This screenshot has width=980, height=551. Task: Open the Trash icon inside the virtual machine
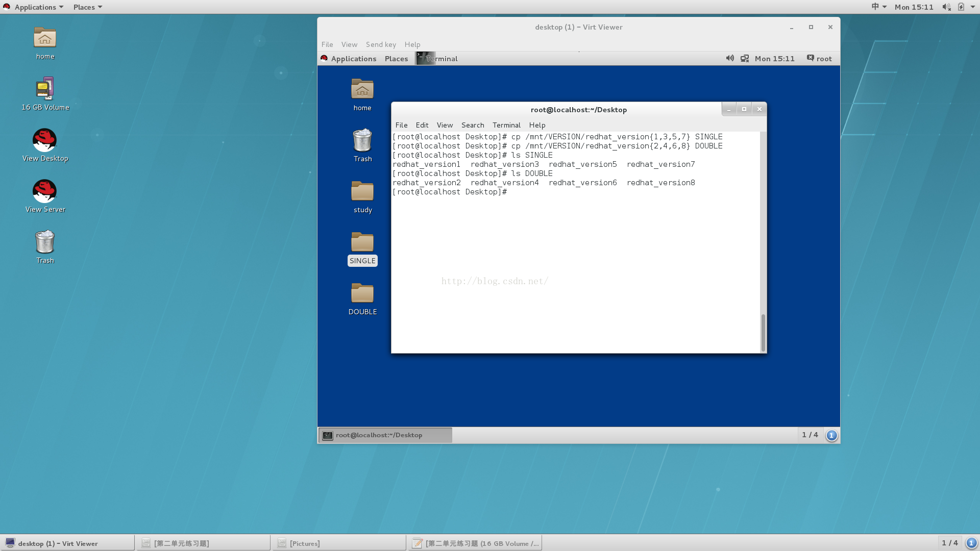coord(362,141)
